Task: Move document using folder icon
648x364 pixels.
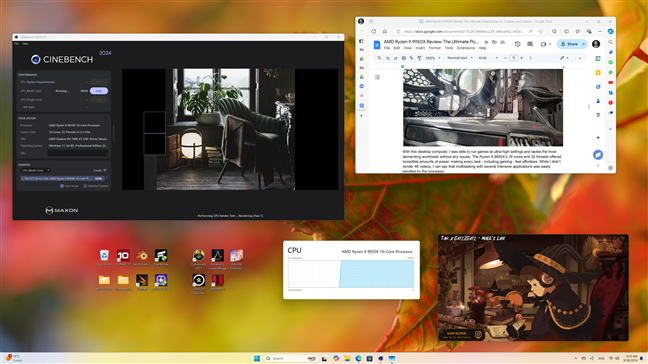Action: (x=494, y=42)
